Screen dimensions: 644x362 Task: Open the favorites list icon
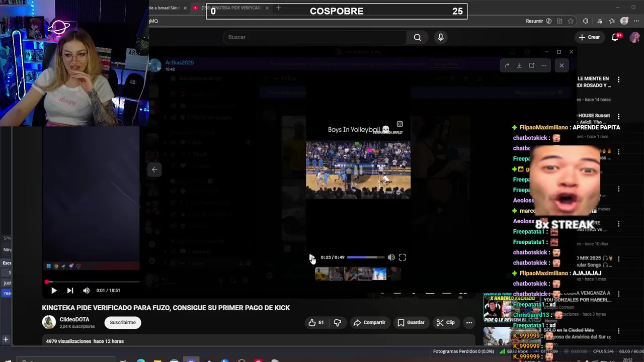(x=612, y=21)
